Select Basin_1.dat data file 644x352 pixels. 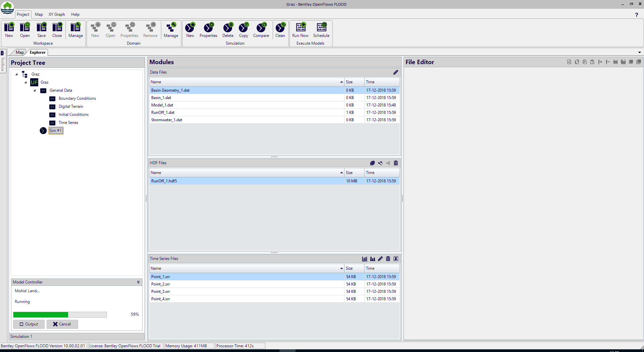274,98
